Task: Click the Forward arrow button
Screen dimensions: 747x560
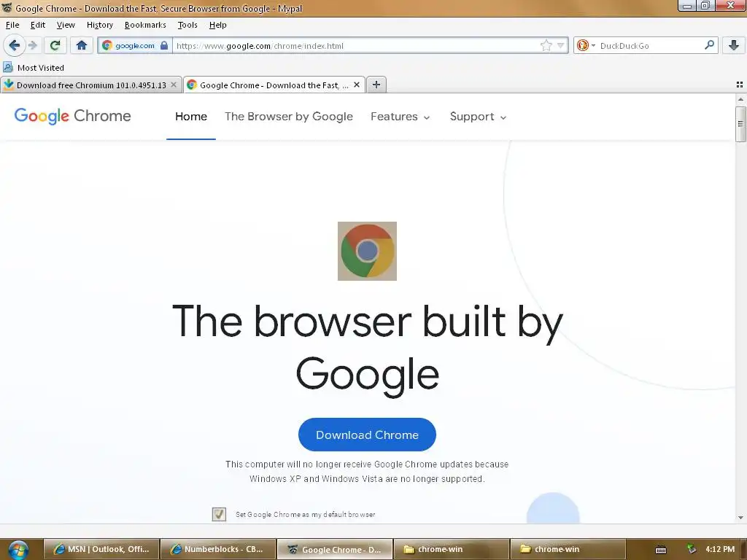Action: point(32,46)
